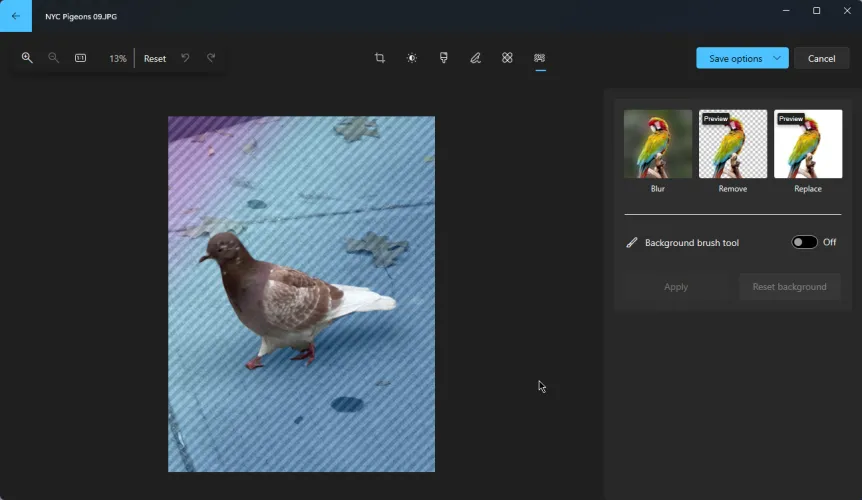This screenshot has height=500, width=862.
Task: Choose the Remove background thumbnail
Action: 733,144
